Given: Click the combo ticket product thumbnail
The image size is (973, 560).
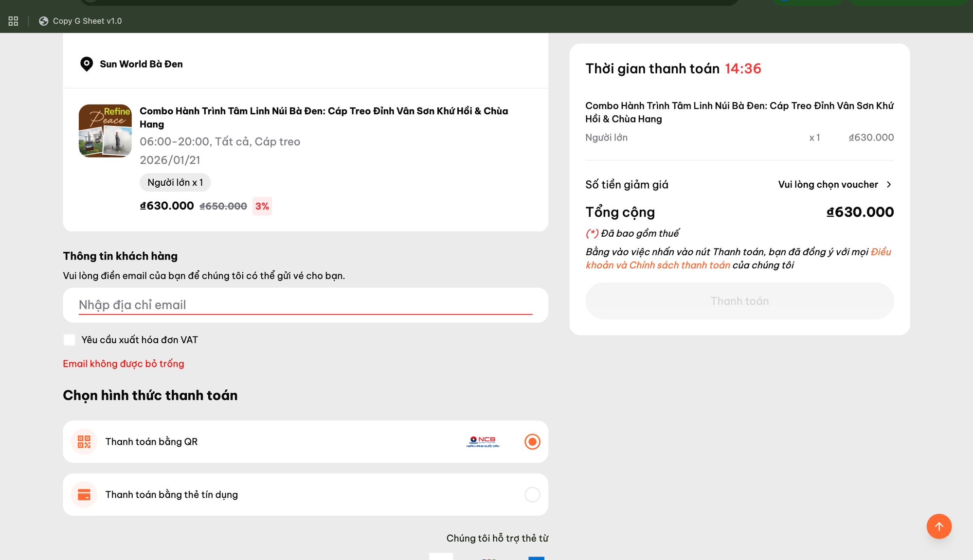Looking at the screenshot, I should 105,131.
